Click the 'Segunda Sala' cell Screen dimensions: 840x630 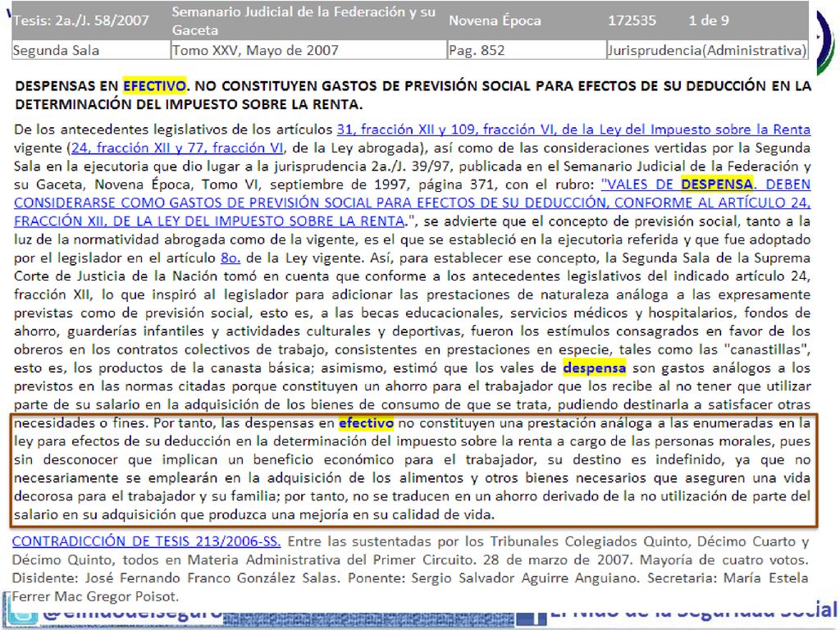tap(90, 50)
